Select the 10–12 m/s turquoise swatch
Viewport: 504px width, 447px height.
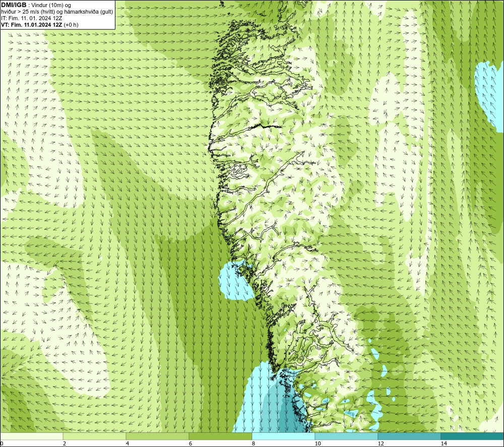coord(347,436)
